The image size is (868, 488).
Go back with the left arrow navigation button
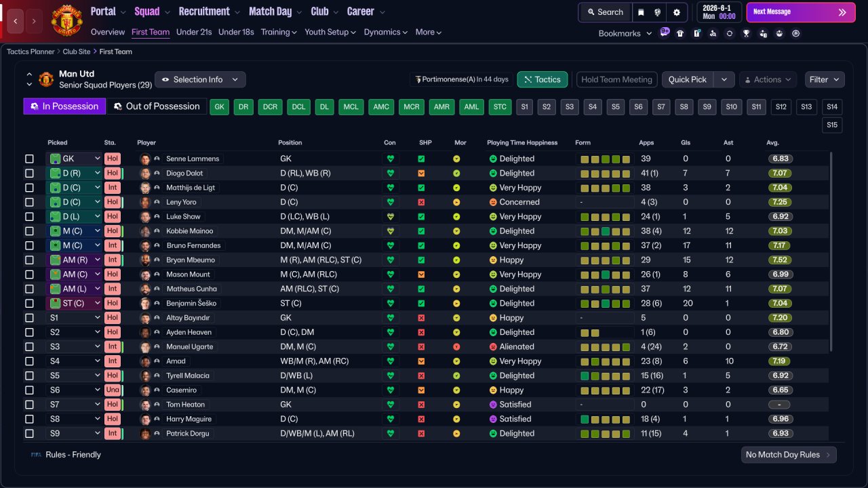[16, 22]
